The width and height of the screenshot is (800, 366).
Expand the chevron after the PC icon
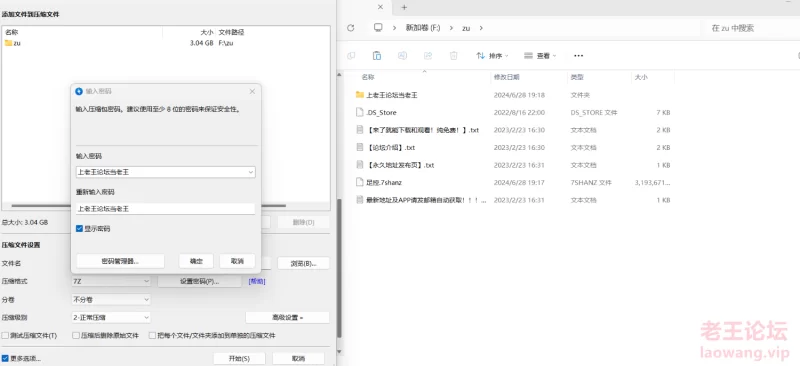point(394,28)
